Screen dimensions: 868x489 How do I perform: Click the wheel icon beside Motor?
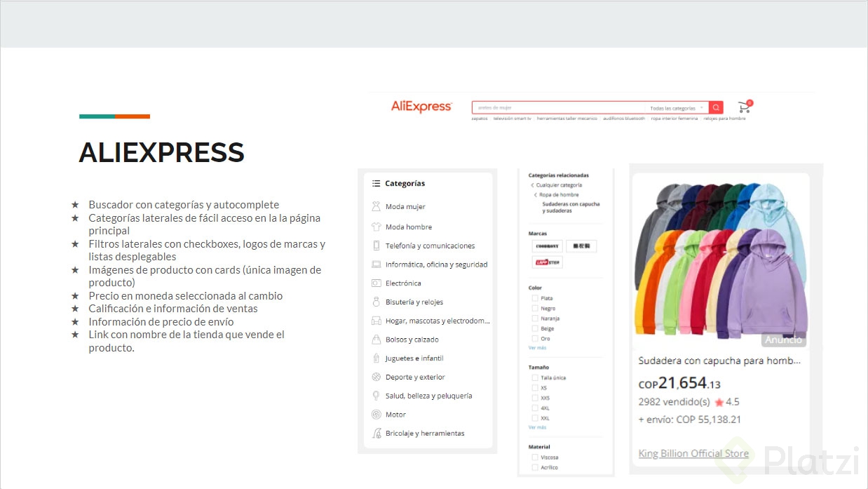(377, 414)
